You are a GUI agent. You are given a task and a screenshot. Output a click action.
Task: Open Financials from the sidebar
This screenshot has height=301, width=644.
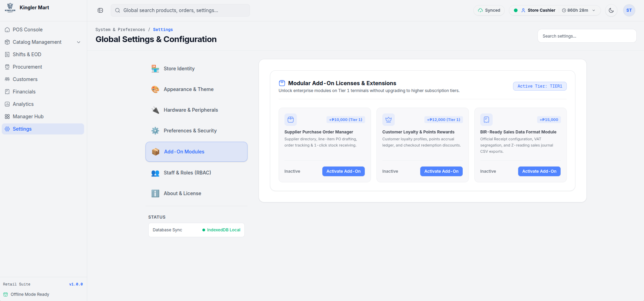pos(43,92)
